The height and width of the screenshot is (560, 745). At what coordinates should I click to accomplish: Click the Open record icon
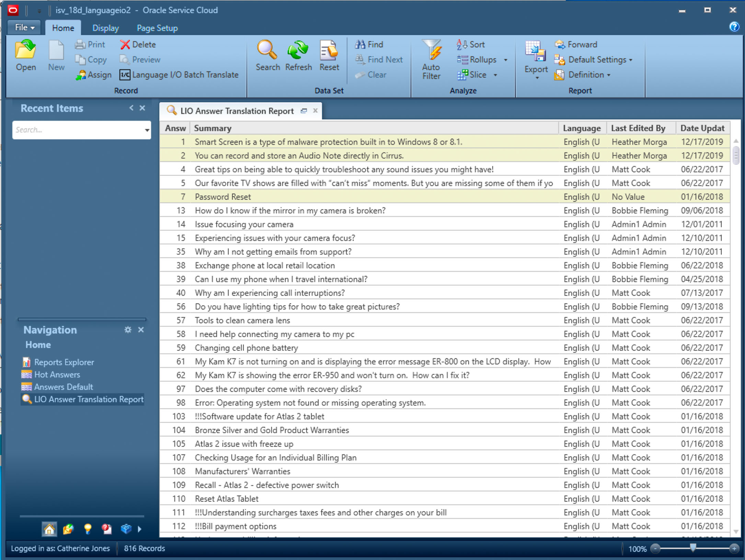point(26,55)
